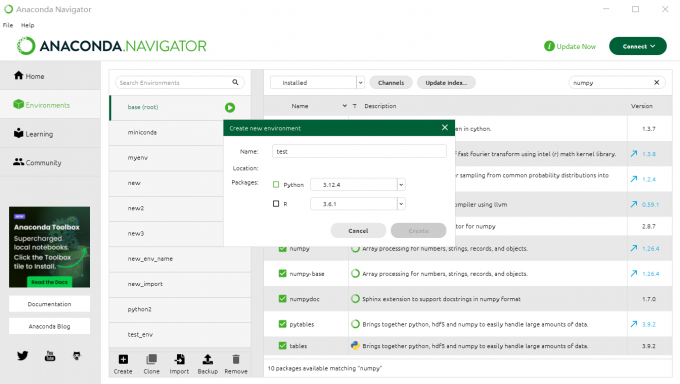680x384 pixels.
Task: Select the new_import environment
Action: click(x=180, y=284)
